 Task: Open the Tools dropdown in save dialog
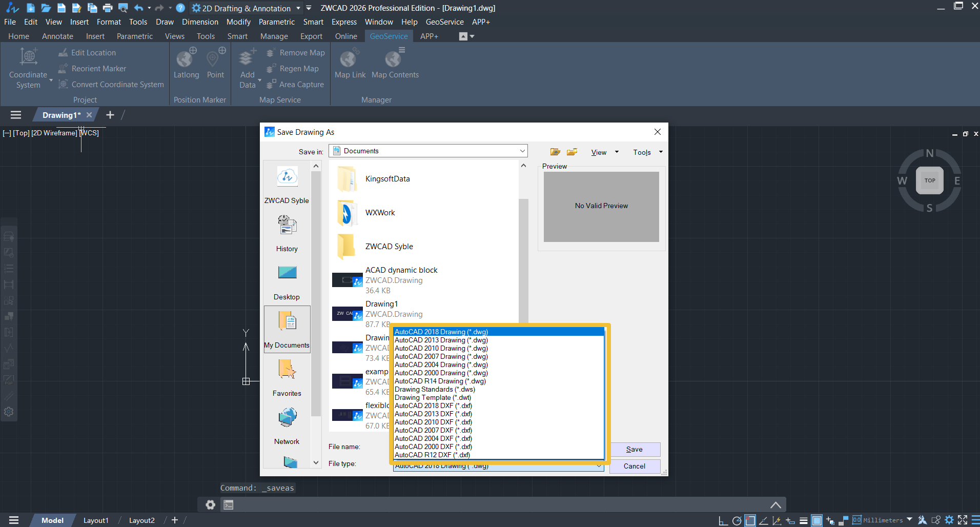[647, 152]
